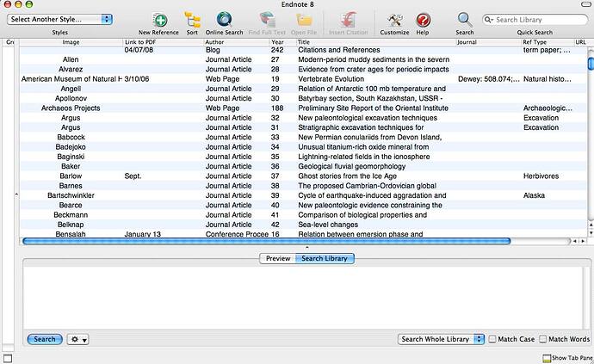Click in the Search Library quick search field
This screenshot has height=364, width=594.
[535, 19]
